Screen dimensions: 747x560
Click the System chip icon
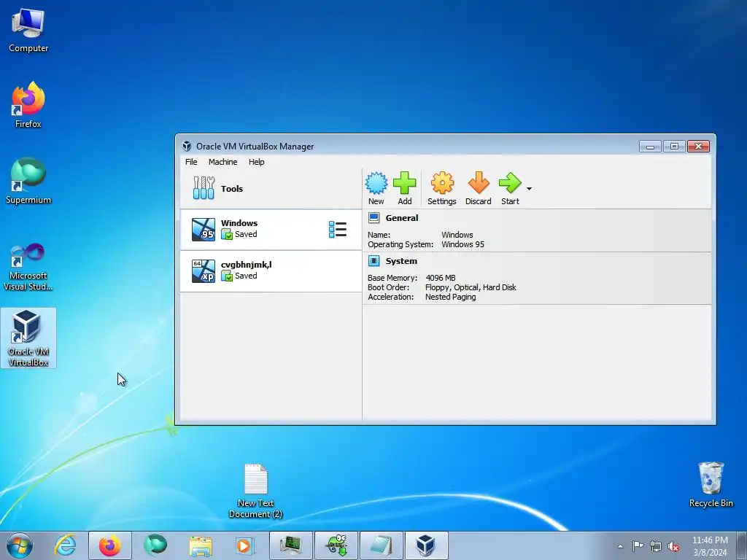pyautogui.click(x=374, y=261)
